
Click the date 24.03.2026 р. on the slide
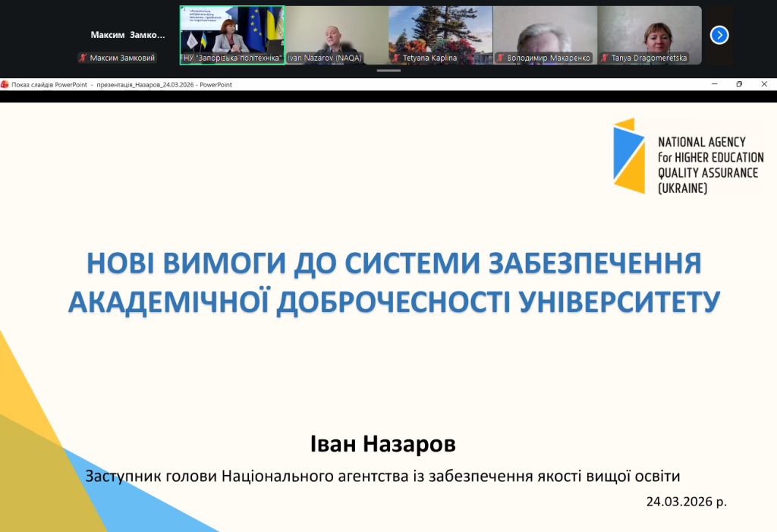coord(686,502)
